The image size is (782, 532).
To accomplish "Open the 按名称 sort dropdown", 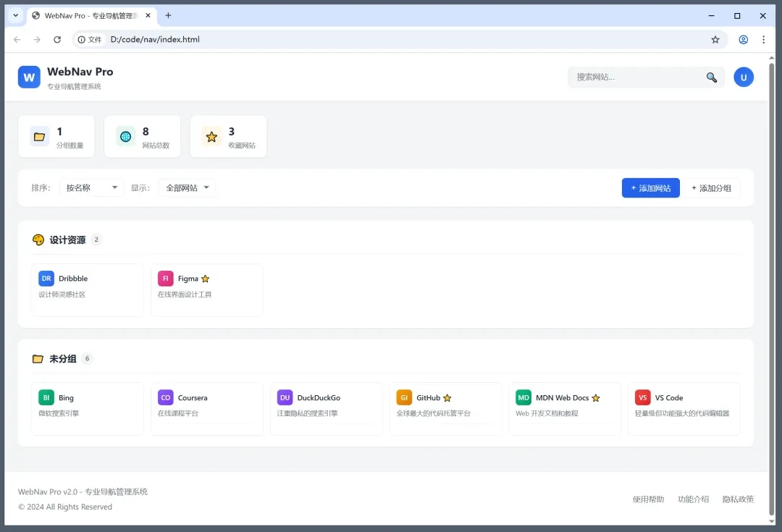I will point(91,188).
